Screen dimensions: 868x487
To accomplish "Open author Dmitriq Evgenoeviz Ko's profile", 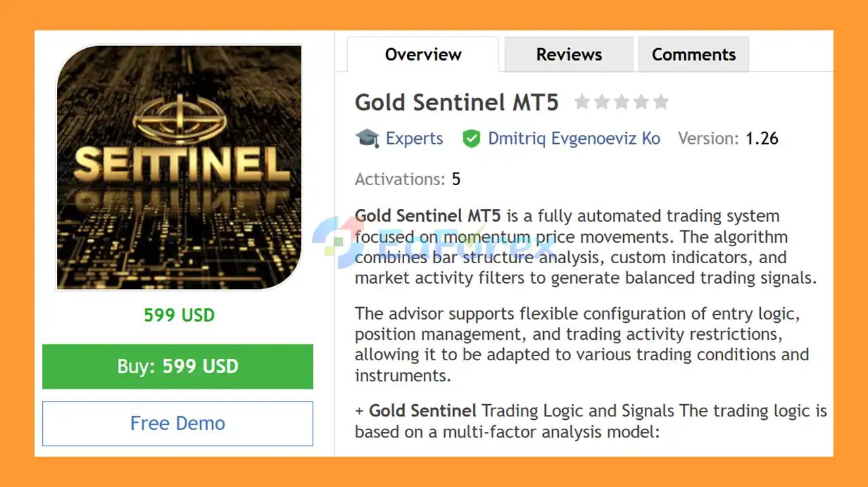I will pyautogui.click(x=574, y=138).
